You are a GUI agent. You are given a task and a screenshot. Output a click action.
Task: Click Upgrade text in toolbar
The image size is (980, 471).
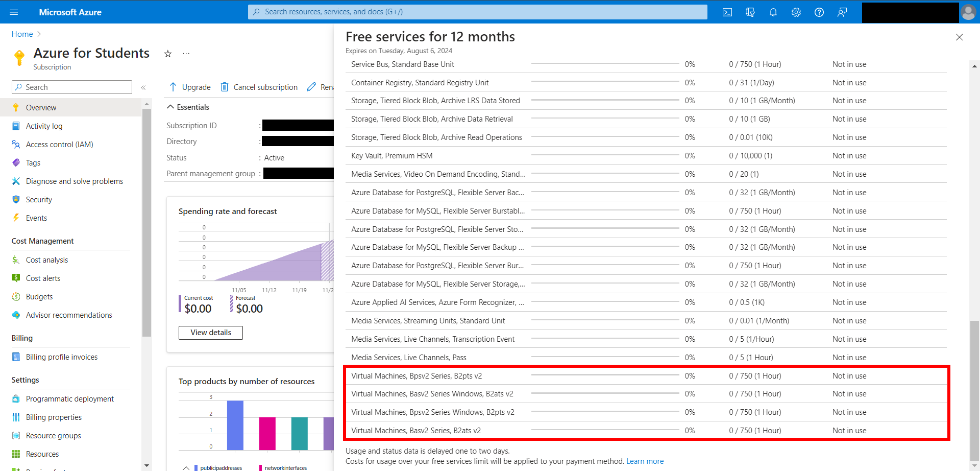coord(197,87)
